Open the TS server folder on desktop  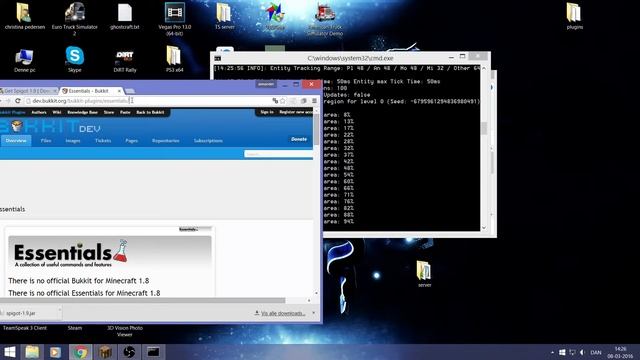coord(224,16)
